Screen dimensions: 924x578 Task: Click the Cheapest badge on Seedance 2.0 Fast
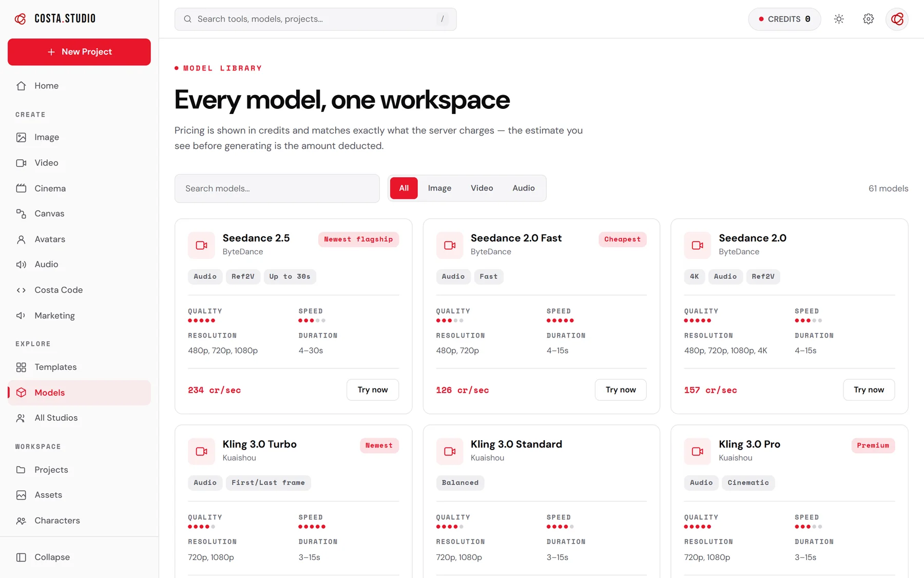point(623,239)
